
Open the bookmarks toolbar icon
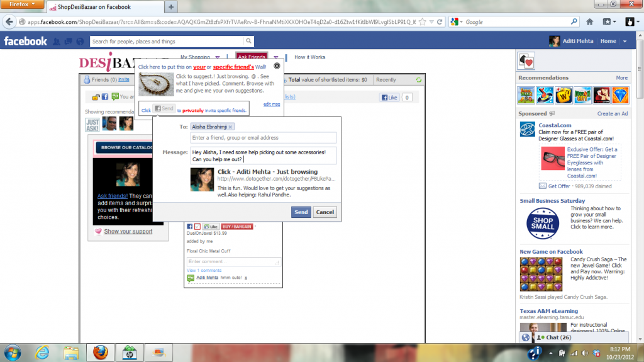tap(607, 22)
